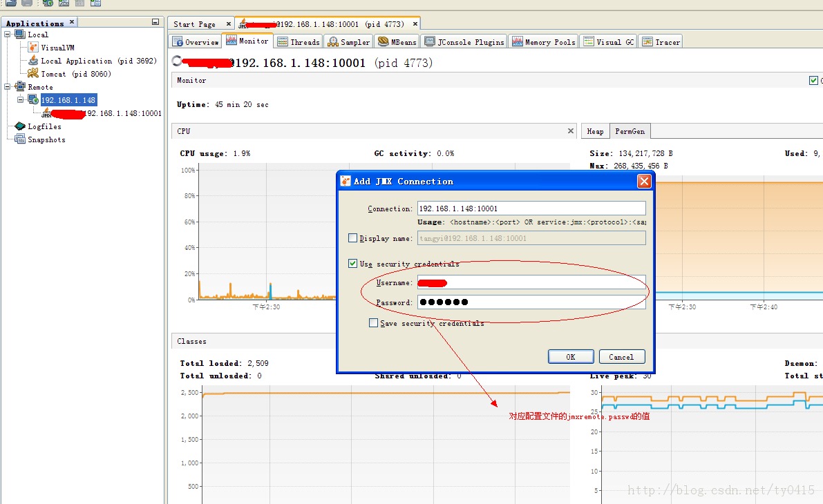Enable the Display name checkbox

[x=352, y=238]
